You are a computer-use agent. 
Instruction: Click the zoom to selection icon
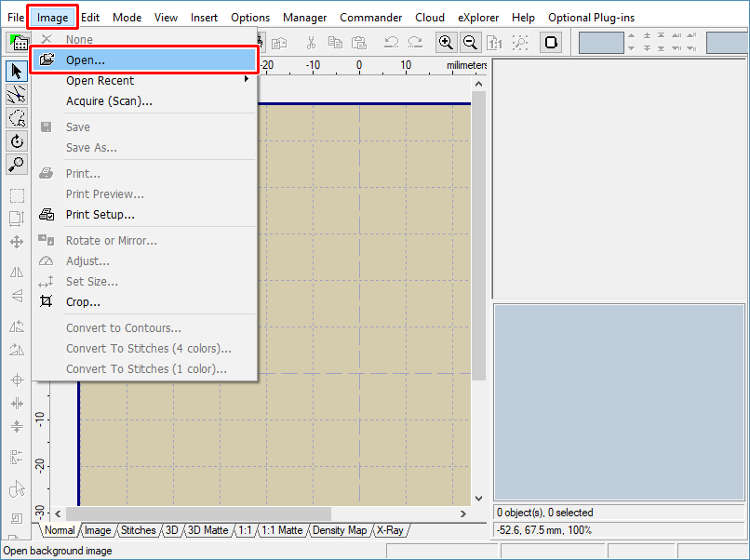click(520, 43)
